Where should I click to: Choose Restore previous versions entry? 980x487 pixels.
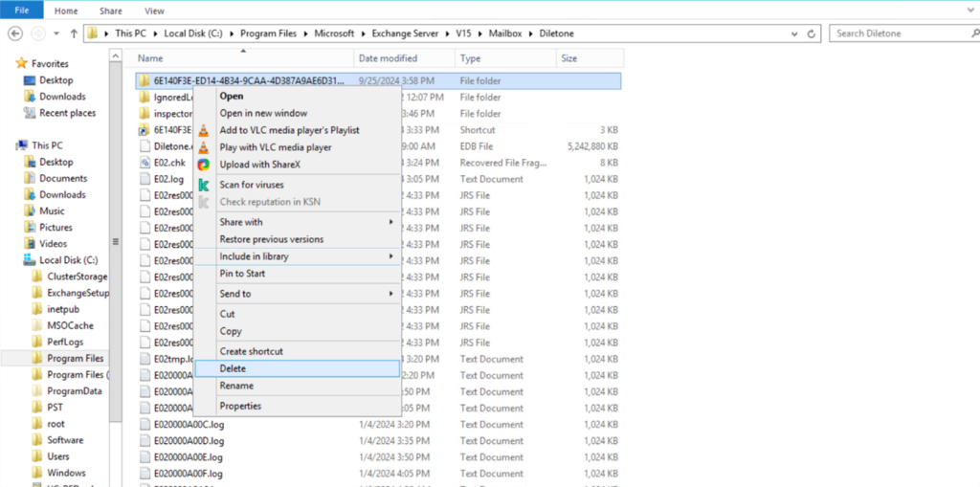point(297,239)
